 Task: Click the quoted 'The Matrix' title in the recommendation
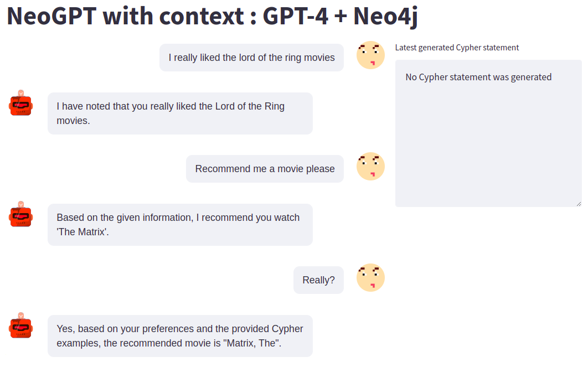click(x=83, y=232)
